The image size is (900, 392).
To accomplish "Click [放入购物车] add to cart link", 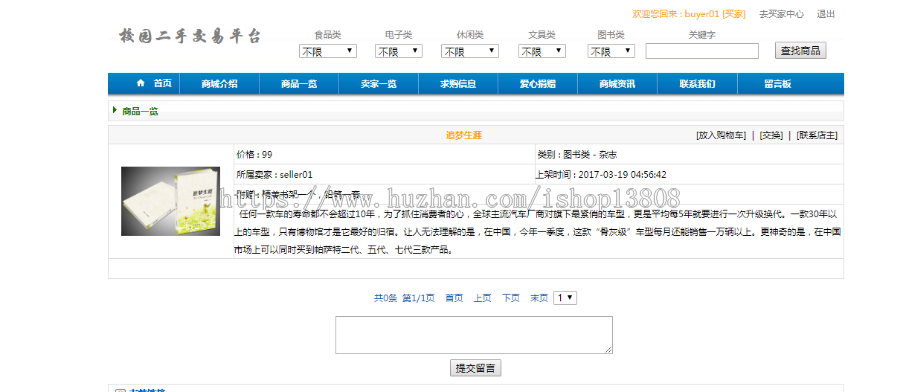I will tap(721, 135).
